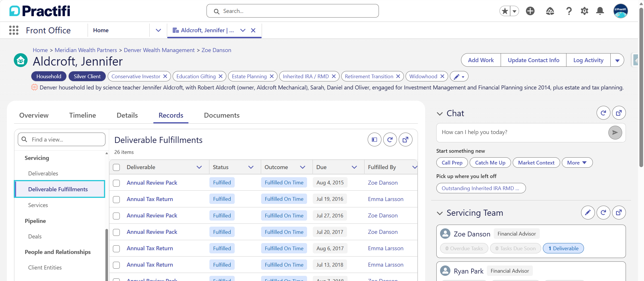
Task: Open the app launcher grid
Action: [x=14, y=30]
